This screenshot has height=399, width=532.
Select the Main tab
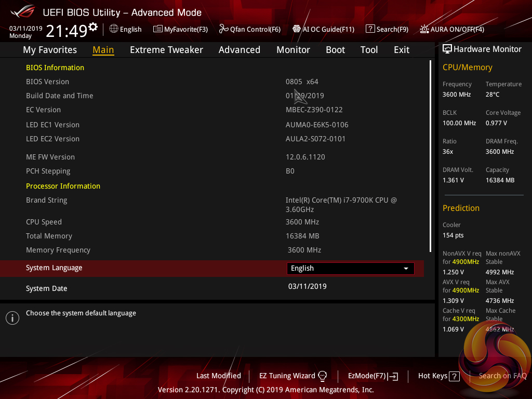click(103, 50)
